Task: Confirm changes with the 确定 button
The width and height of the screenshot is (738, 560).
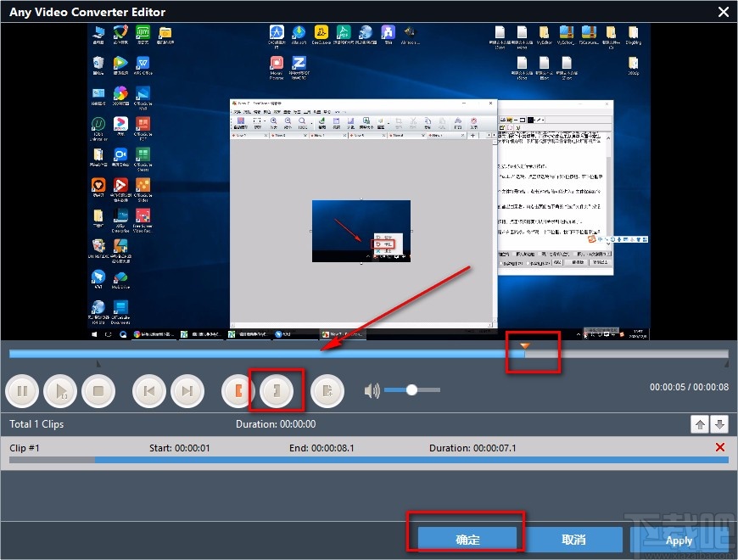Action: pos(467,539)
